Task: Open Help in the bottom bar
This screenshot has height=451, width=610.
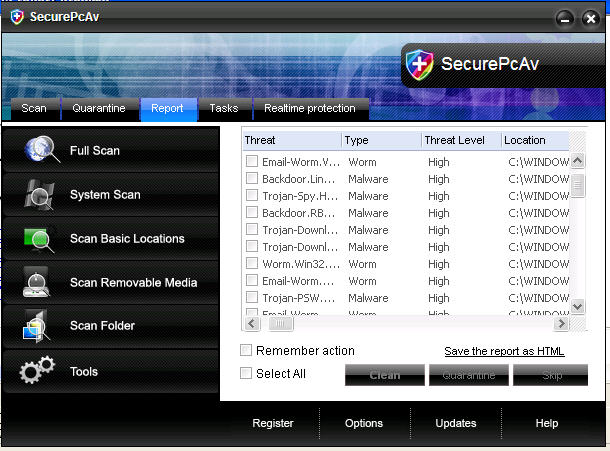Action: 547,423
